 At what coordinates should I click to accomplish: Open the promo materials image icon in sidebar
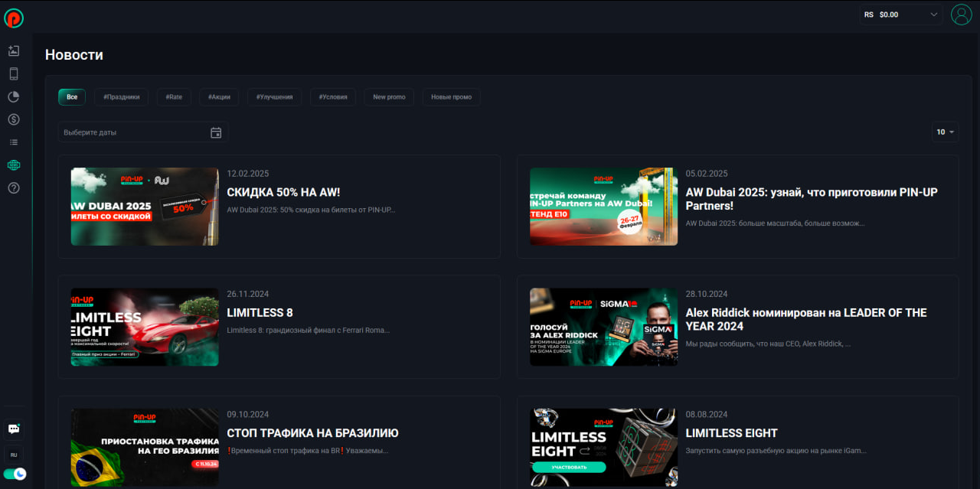[14, 51]
